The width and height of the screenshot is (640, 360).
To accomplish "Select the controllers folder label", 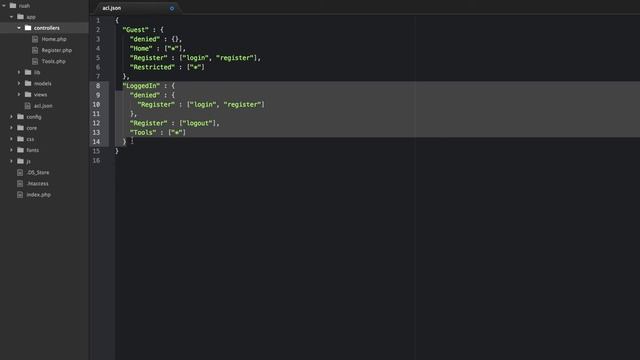I will (x=47, y=28).
